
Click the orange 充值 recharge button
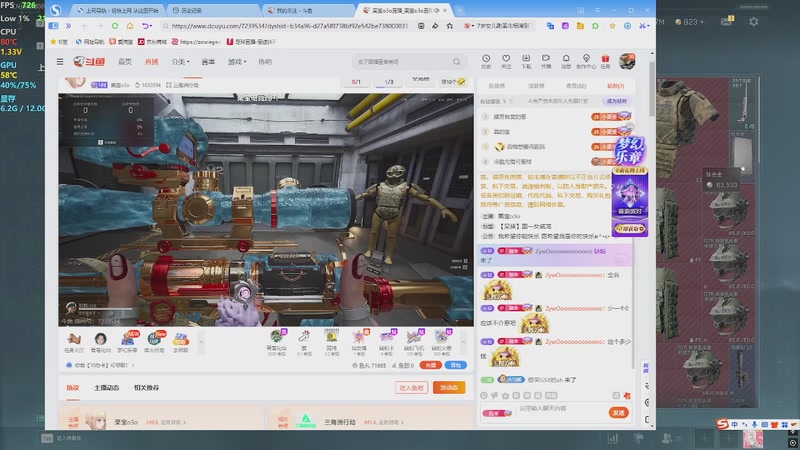point(431,365)
